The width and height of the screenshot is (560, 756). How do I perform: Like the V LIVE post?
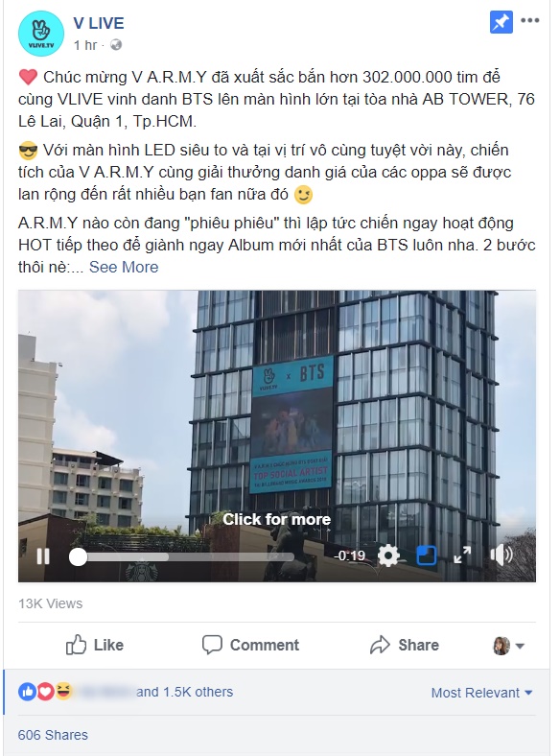95,645
